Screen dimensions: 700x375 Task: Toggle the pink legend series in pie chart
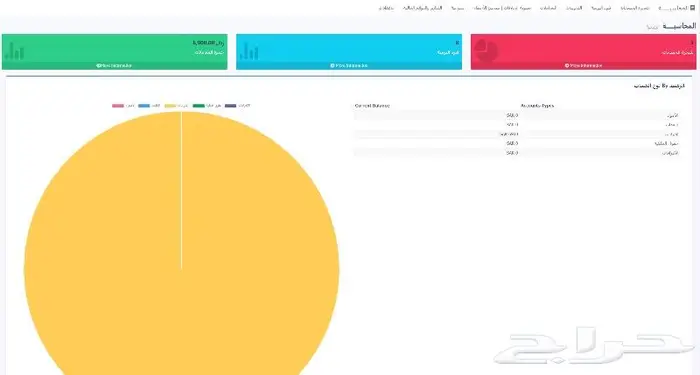click(x=123, y=106)
